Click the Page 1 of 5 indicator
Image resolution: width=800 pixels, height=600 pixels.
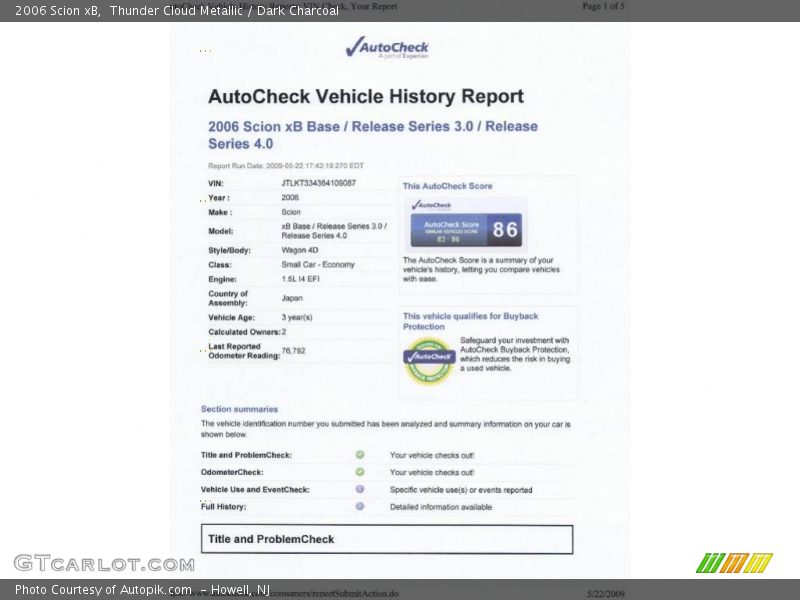click(x=603, y=6)
